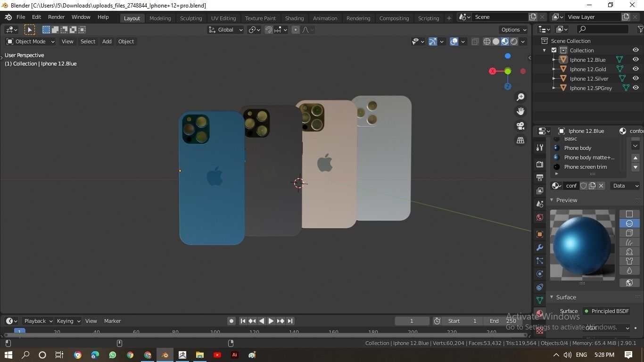Screen dimensions: 644x362
Task: Toggle viewport overlays button
Action: [454, 41]
